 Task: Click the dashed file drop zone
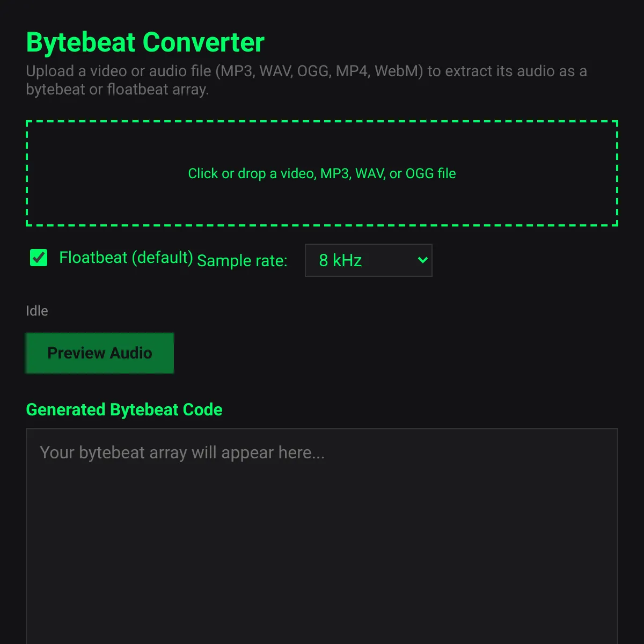[x=322, y=173]
